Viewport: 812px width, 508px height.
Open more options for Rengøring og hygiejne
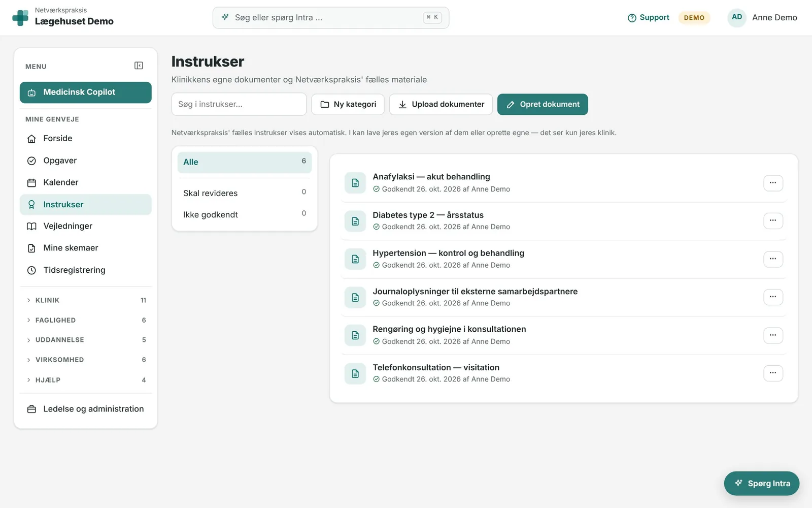pos(773,335)
